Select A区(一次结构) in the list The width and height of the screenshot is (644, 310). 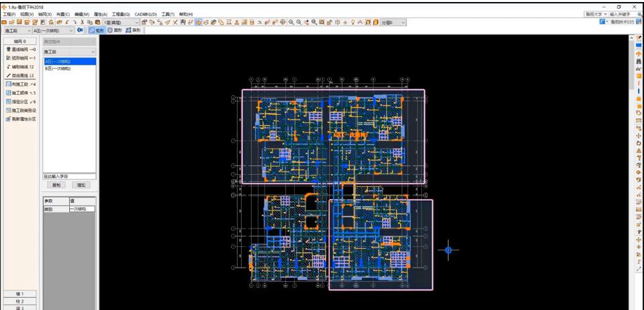pos(70,61)
